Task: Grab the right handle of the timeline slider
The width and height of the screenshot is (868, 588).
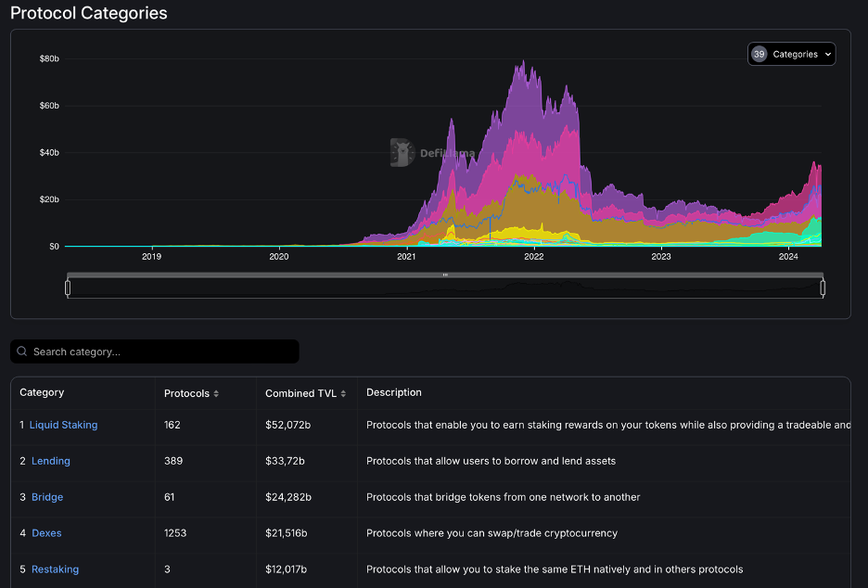Action: tap(823, 288)
